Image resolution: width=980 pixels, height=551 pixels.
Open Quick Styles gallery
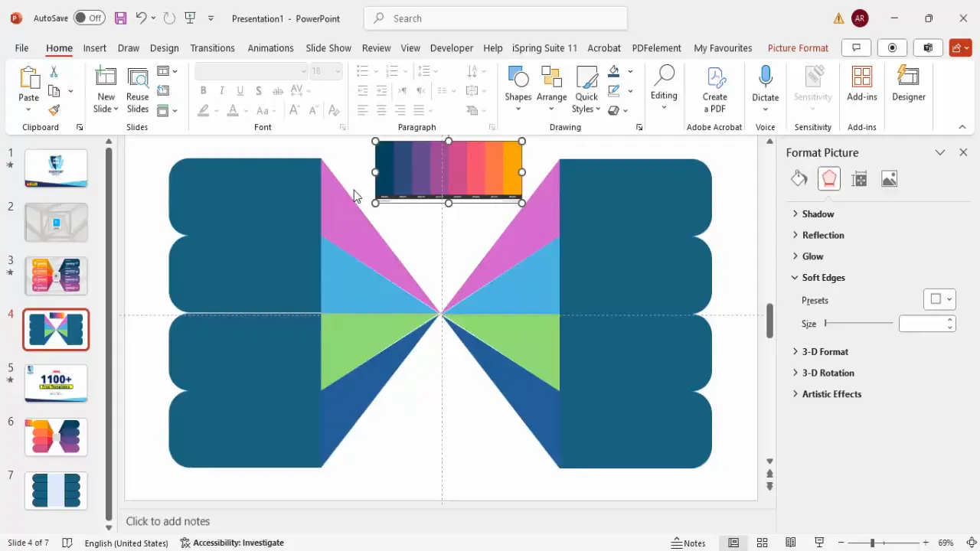coord(586,89)
